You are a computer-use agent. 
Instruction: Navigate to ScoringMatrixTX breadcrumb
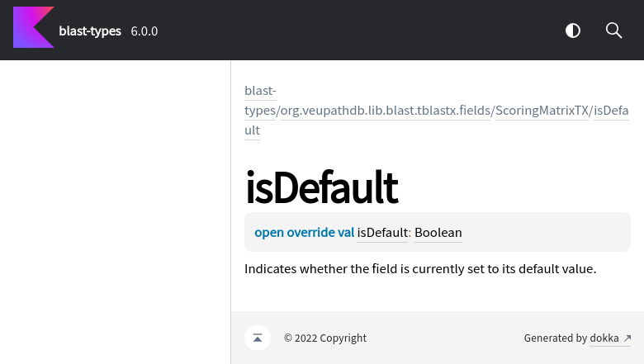(542, 111)
